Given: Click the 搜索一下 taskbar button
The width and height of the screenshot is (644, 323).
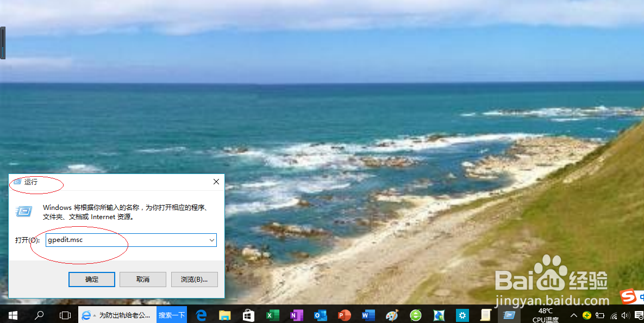Looking at the screenshot, I should pyautogui.click(x=172, y=315).
